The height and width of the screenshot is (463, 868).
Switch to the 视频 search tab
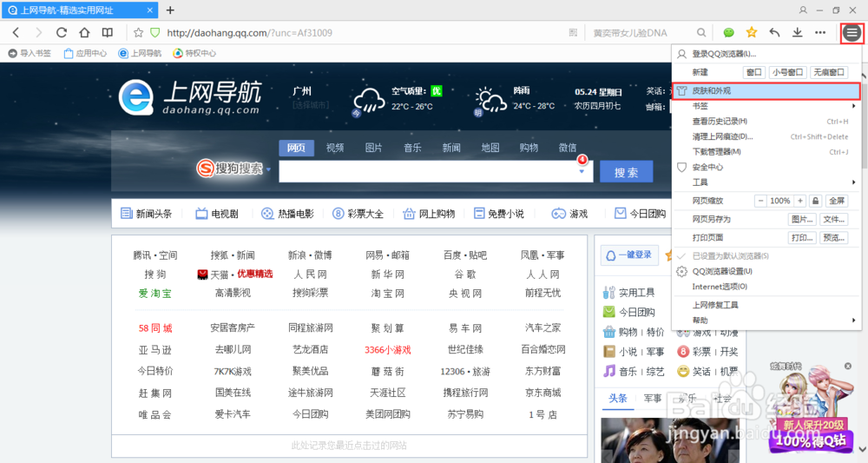point(335,148)
